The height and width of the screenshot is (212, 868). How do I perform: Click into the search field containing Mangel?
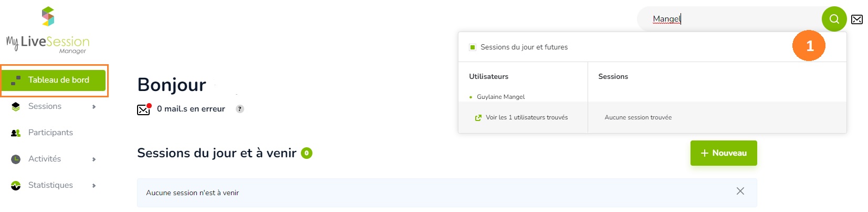tap(730, 19)
